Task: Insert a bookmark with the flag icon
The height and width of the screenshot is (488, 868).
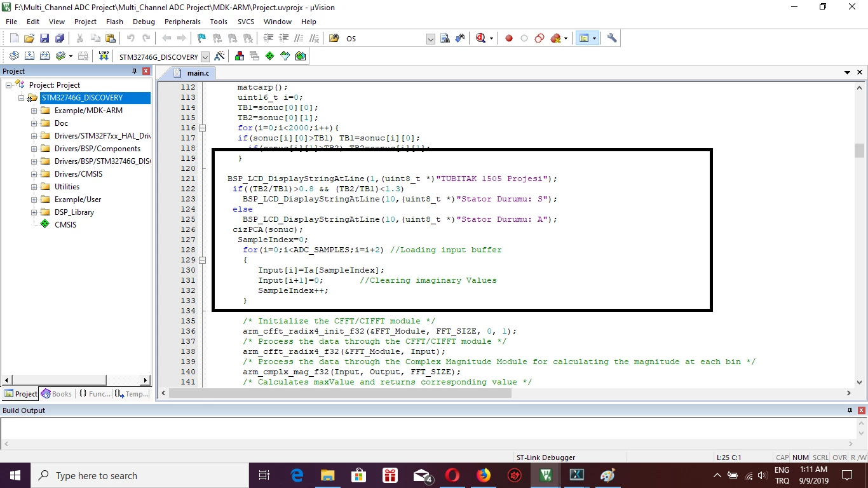Action: click(x=201, y=38)
